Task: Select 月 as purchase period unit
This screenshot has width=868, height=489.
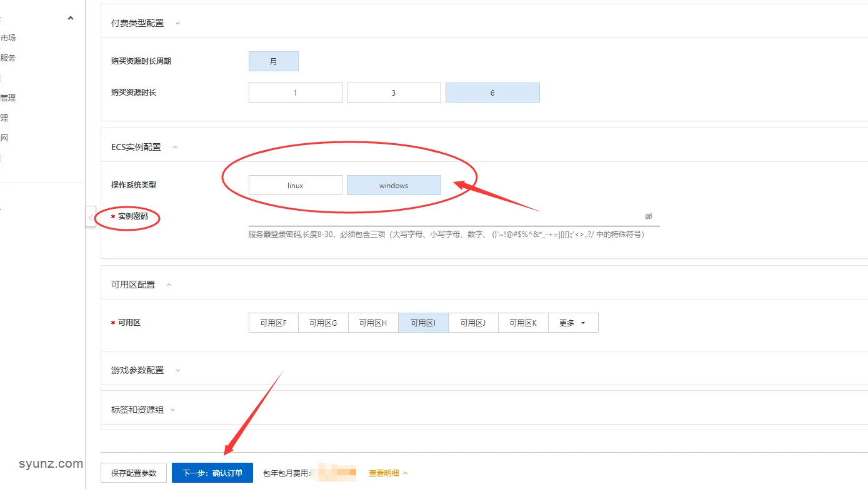Action: click(x=274, y=61)
